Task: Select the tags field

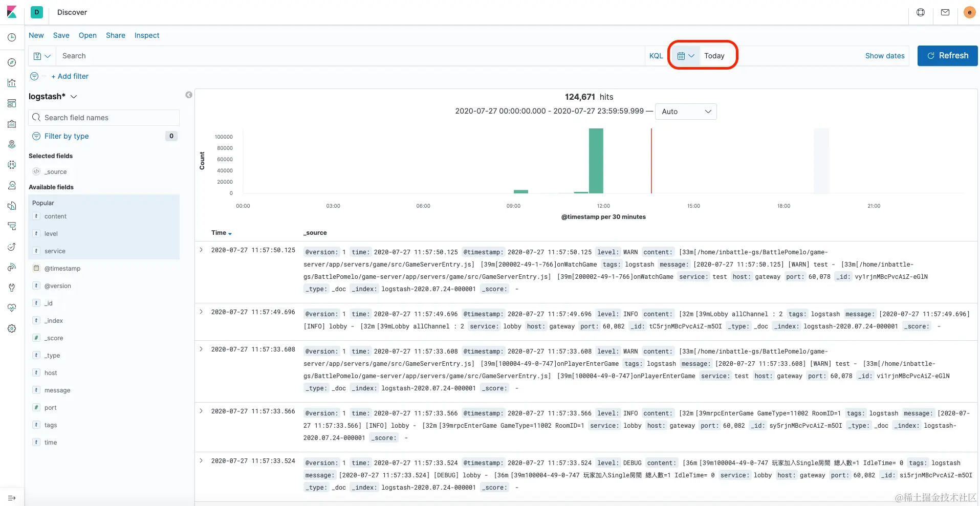Action: [x=51, y=425]
